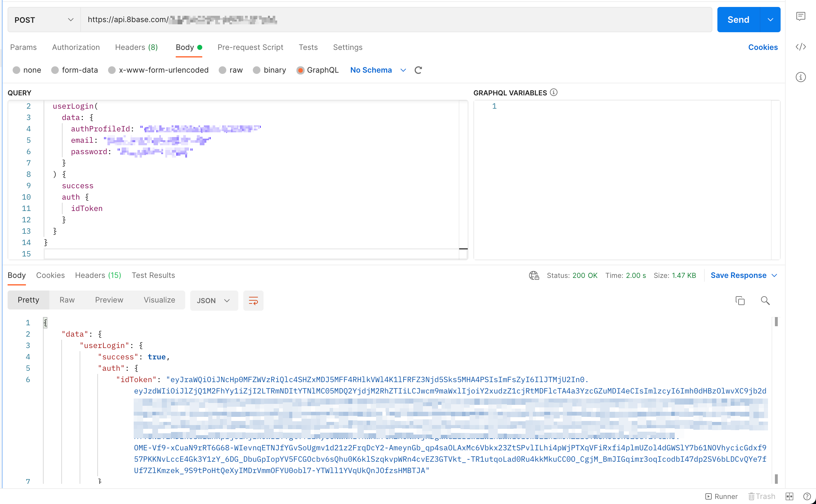Image resolution: width=816 pixels, height=504 pixels.
Task: Open the Cookies link
Action: (x=763, y=47)
